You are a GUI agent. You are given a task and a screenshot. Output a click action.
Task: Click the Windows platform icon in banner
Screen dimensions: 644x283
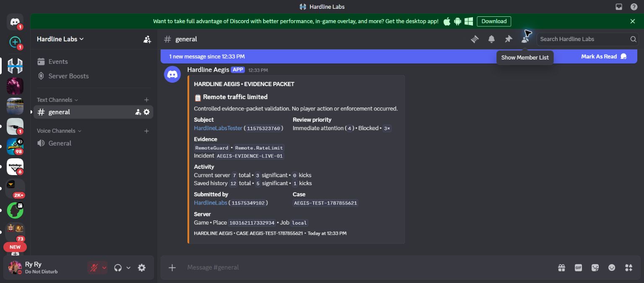click(x=469, y=21)
